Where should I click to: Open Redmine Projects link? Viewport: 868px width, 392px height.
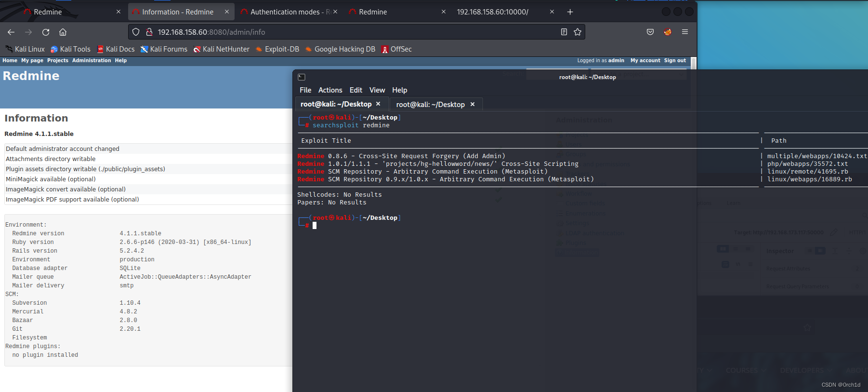click(x=58, y=60)
